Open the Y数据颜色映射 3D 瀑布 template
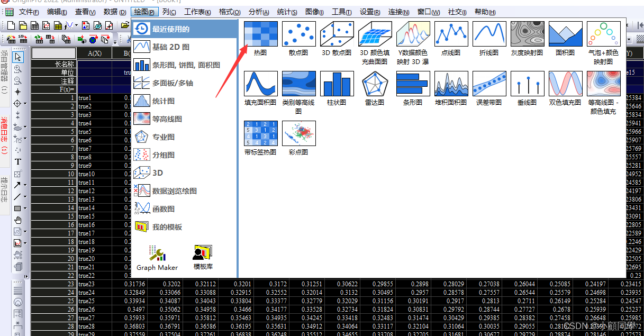 413,43
